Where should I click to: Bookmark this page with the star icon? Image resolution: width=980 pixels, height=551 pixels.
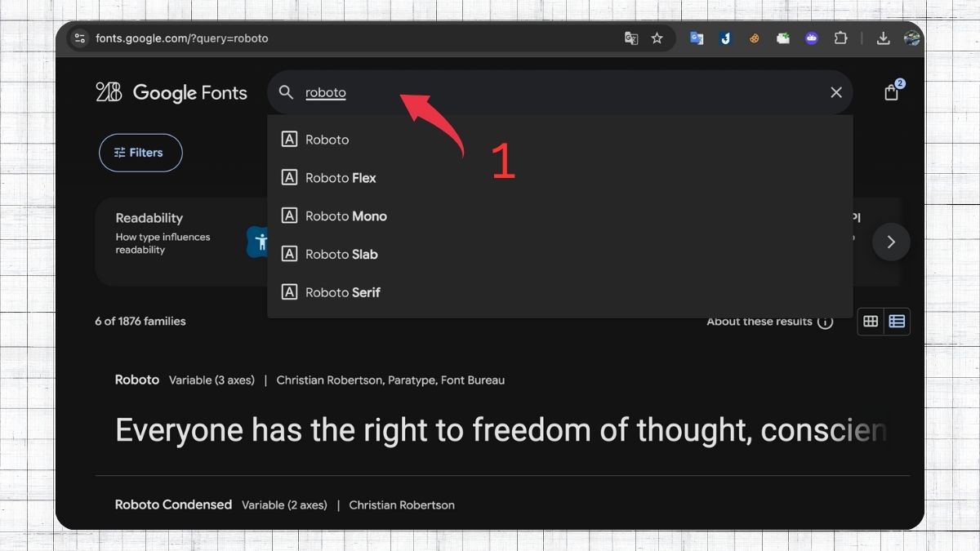pos(657,38)
